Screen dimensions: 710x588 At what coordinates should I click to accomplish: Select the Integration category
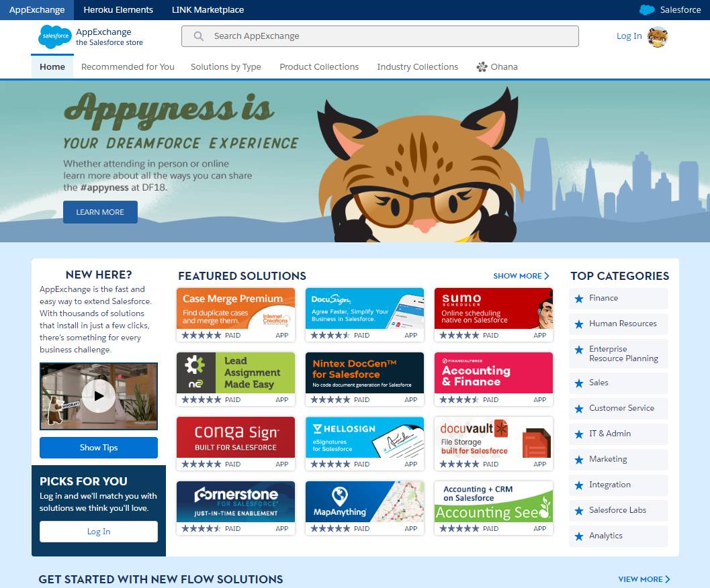[619, 485]
